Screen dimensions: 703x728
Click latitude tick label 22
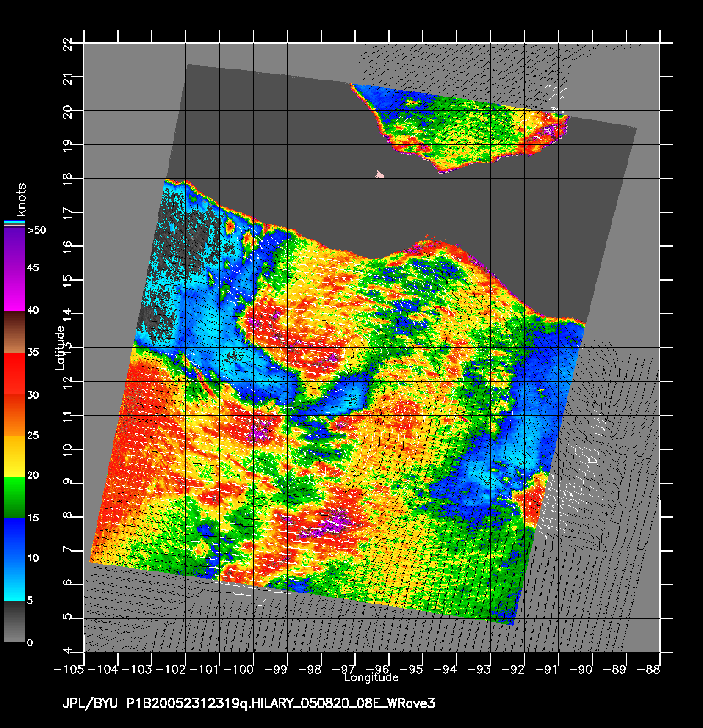pos(67,44)
